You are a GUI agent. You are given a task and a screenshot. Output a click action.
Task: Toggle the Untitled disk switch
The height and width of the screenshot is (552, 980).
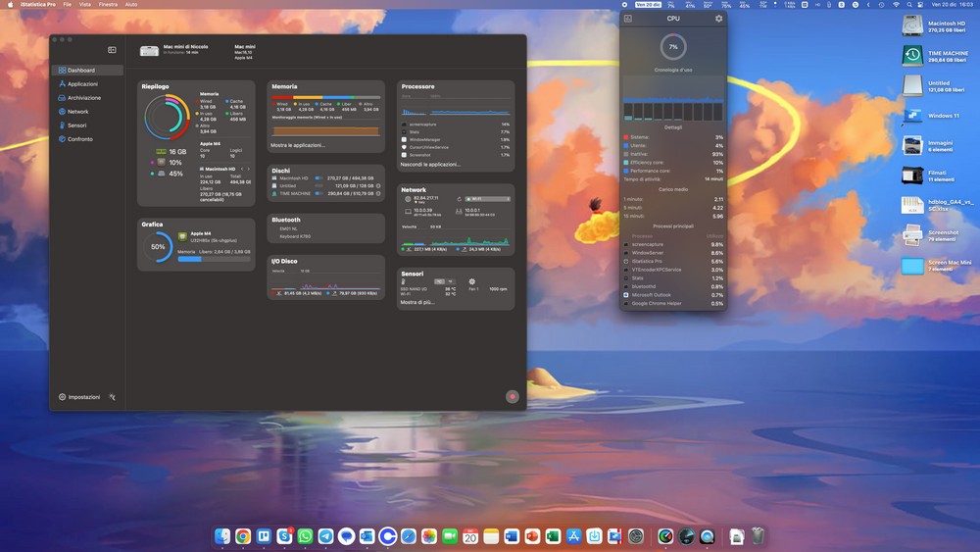pos(318,185)
